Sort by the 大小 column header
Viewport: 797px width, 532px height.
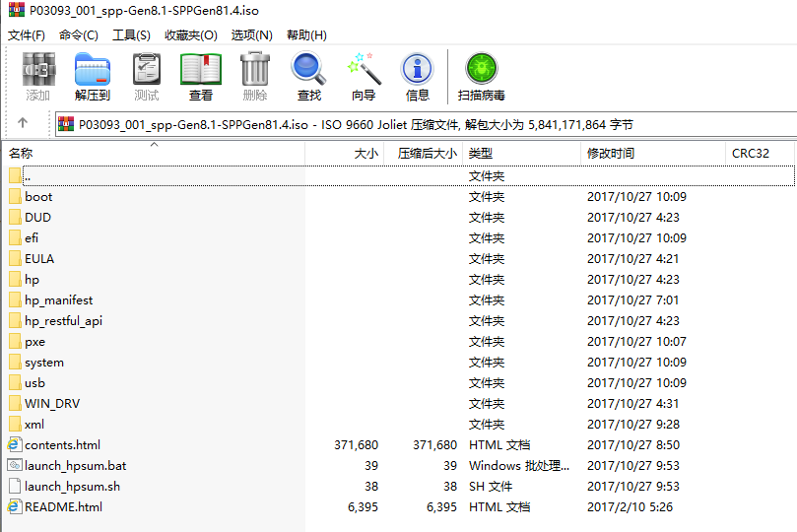pyautogui.click(x=365, y=154)
